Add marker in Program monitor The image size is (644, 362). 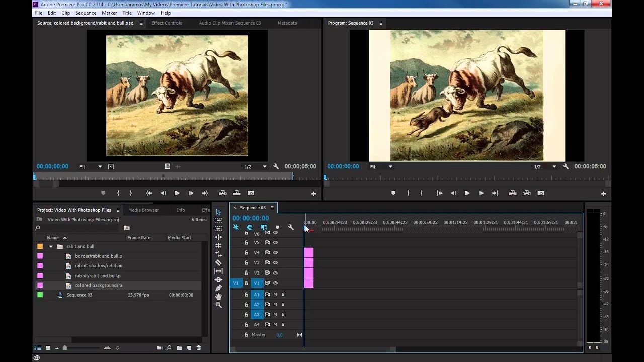393,193
